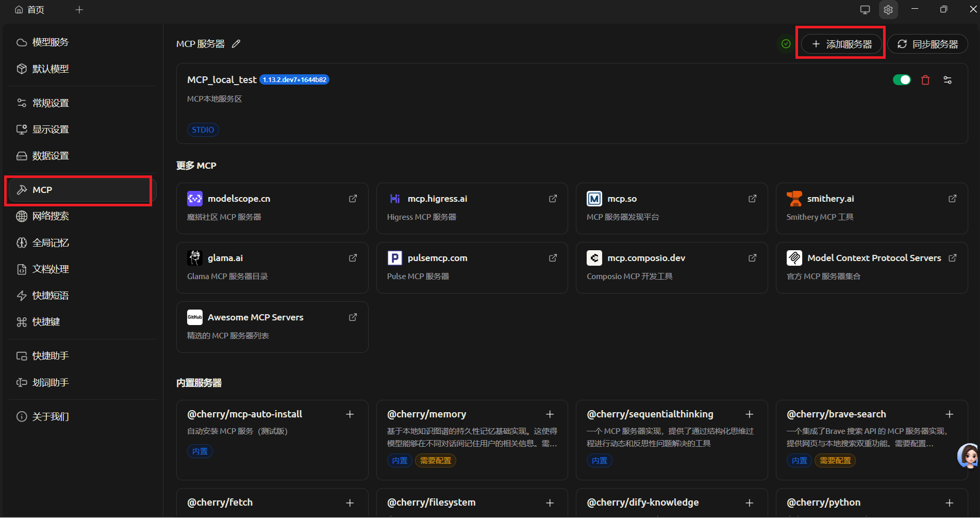Image resolution: width=980 pixels, height=518 pixels.
Task: Click the glama.ai logo icon
Action: [195, 258]
